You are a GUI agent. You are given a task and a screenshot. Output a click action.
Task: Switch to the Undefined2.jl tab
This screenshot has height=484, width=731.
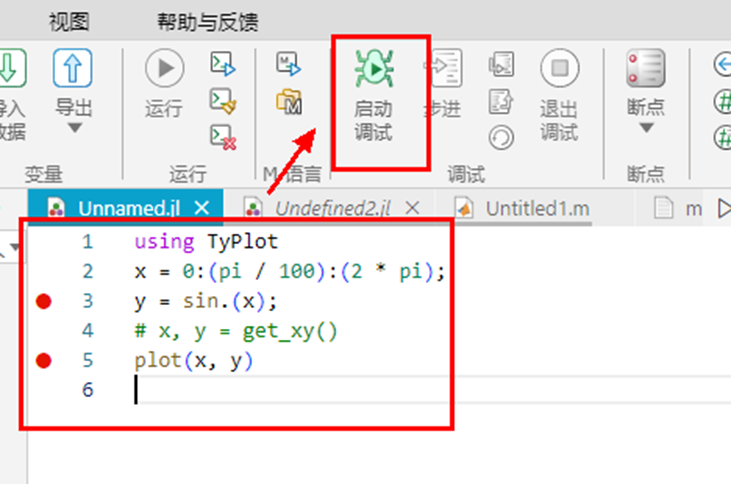tap(332, 208)
